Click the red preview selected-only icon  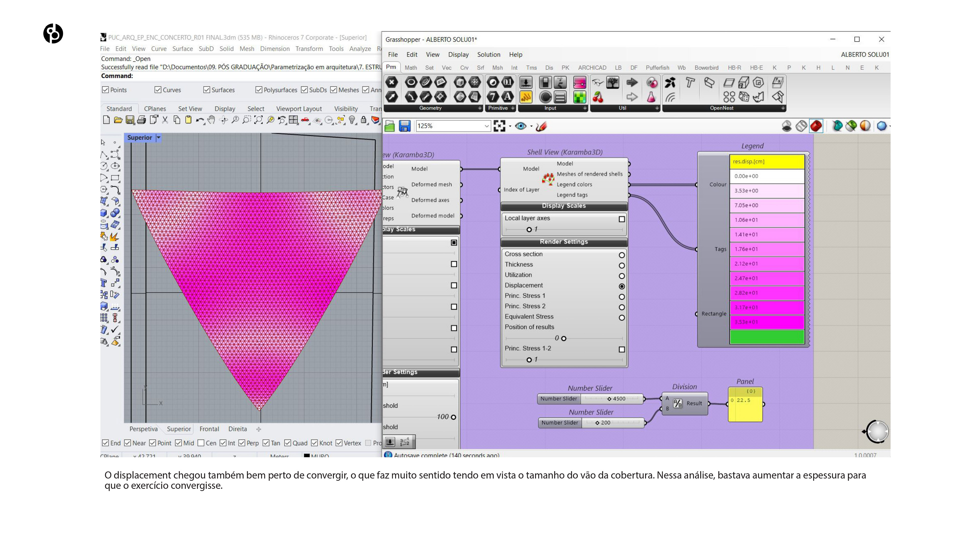(x=816, y=126)
